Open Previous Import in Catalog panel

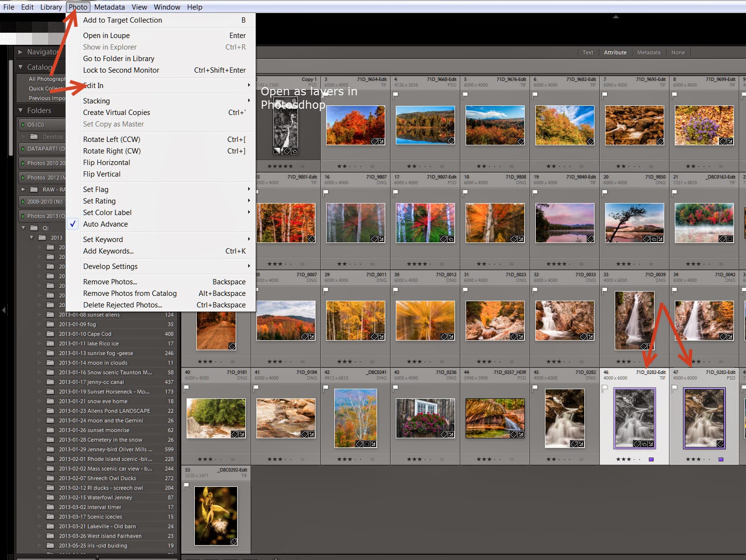[x=46, y=98]
